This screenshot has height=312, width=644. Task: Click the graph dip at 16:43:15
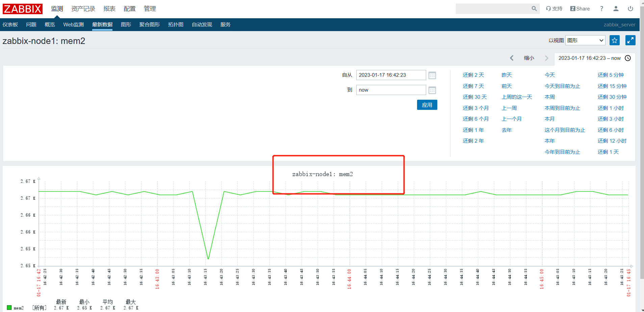pyautogui.click(x=208, y=259)
